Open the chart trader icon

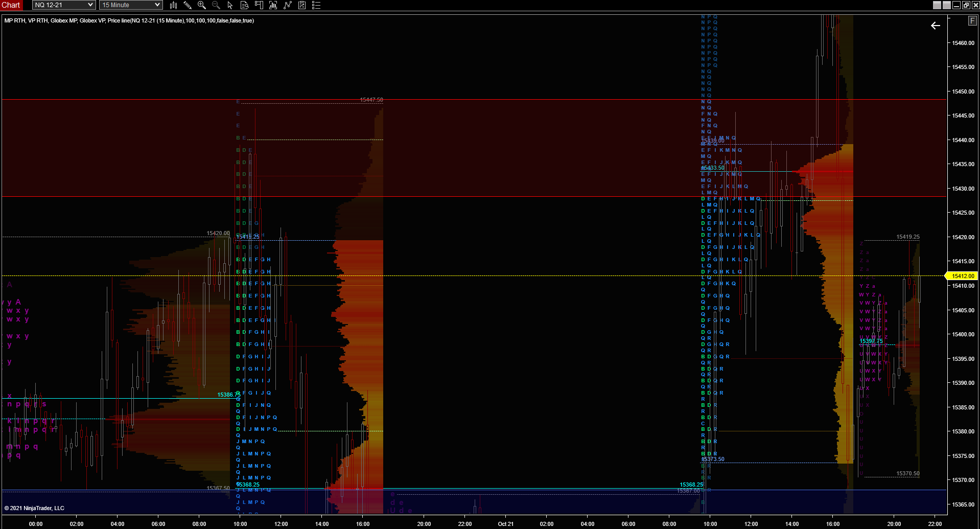(x=259, y=5)
